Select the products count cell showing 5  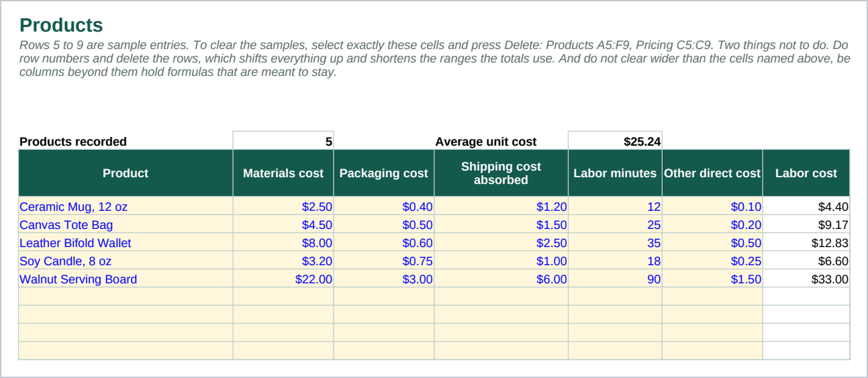tap(283, 141)
